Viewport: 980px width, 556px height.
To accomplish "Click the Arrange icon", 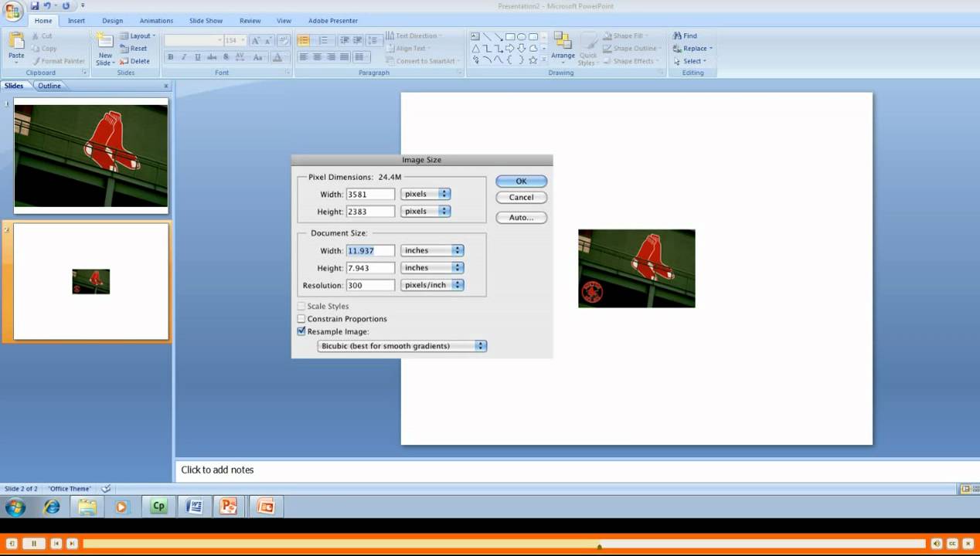I will coord(563,46).
